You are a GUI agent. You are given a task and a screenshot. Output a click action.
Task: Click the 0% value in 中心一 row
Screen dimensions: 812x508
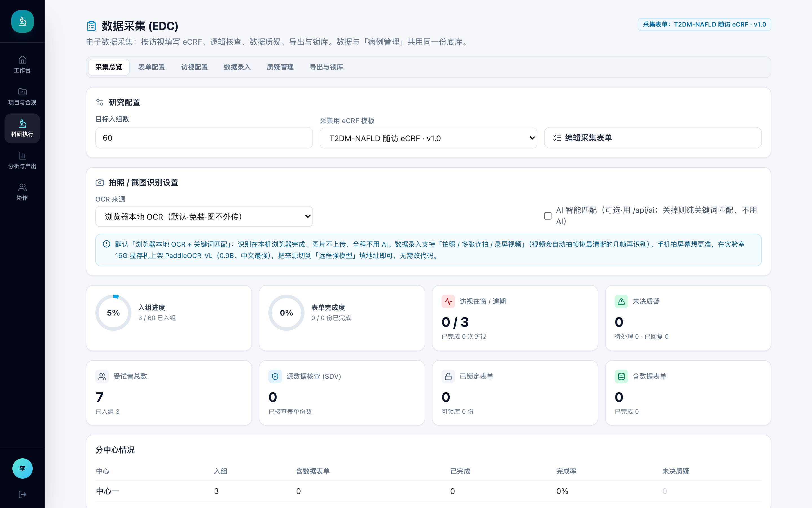pyautogui.click(x=562, y=491)
